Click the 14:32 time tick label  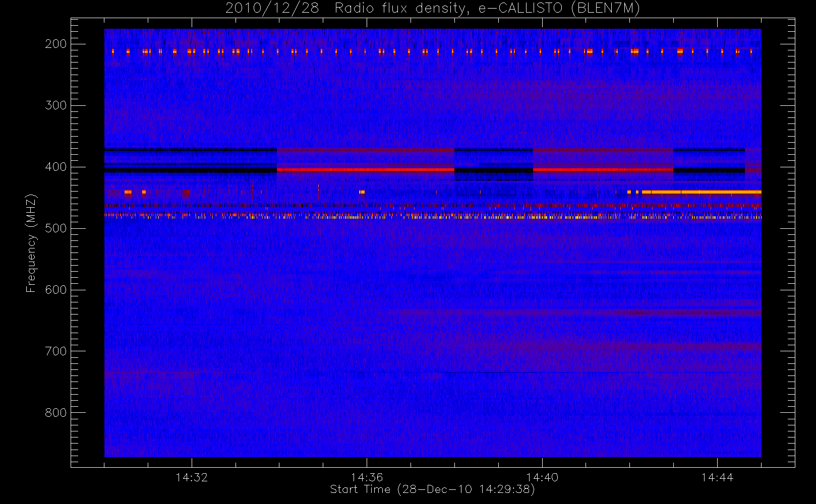coord(192,477)
